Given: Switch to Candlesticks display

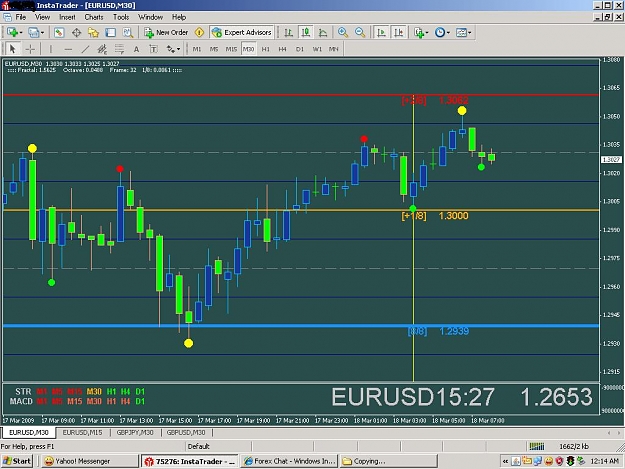Looking at the screenshot, I should (306, 32).
